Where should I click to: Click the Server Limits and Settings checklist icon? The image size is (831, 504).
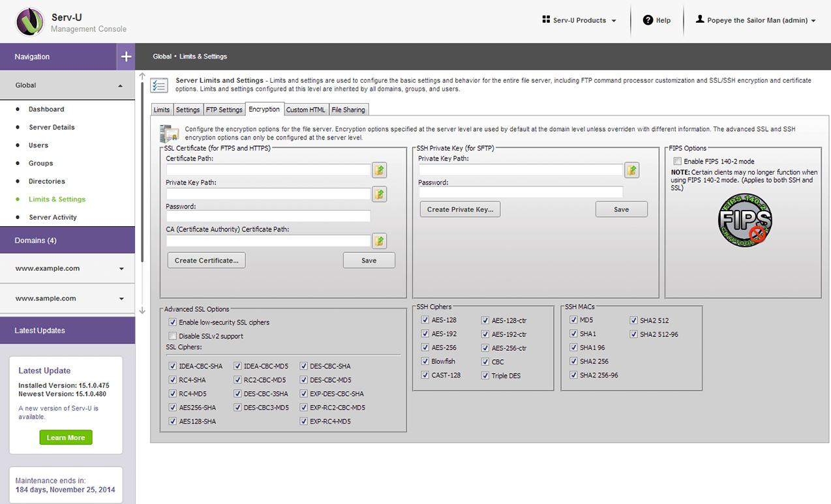[159, 85]
